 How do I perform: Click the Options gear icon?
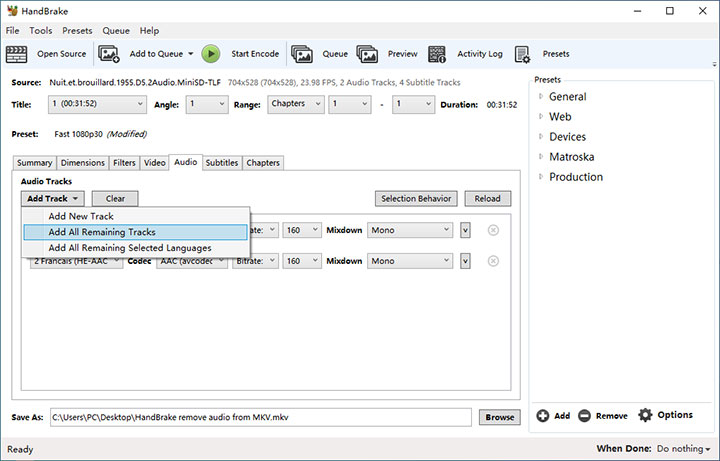645,415
